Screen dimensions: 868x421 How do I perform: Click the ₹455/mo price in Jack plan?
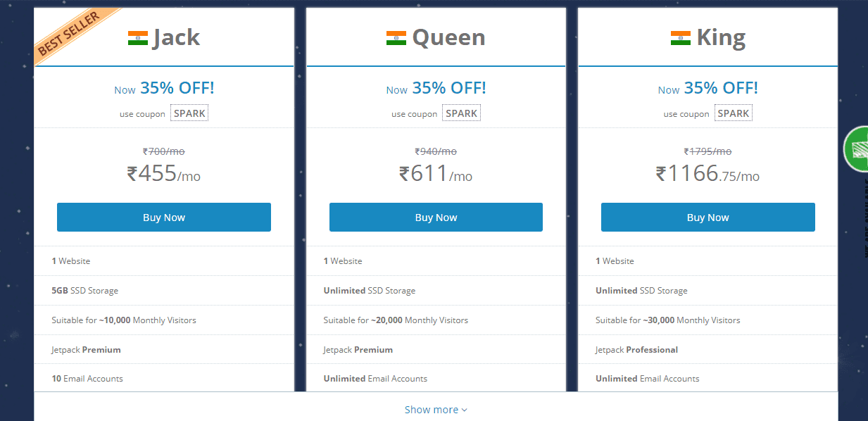[x=163, y=173]
